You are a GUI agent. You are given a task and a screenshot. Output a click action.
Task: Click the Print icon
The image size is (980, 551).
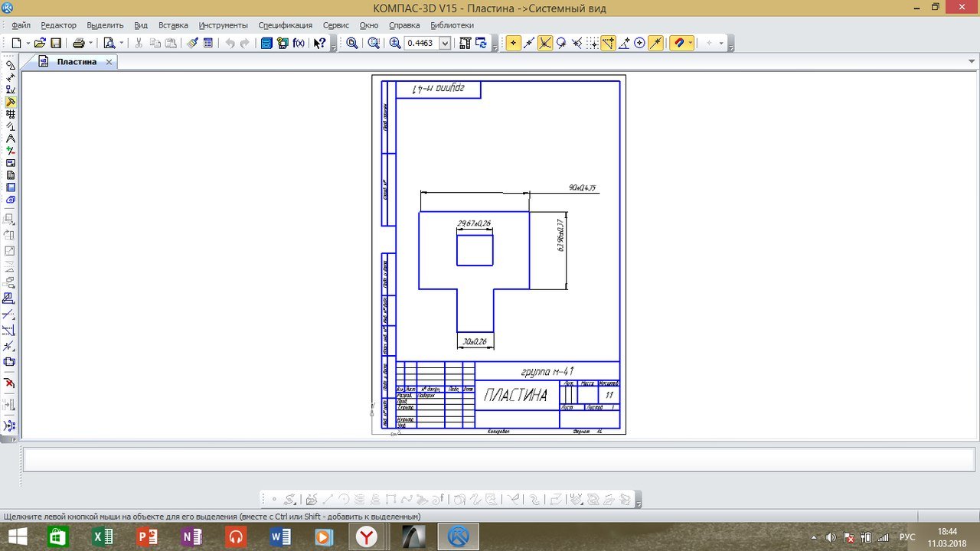[x=78, y=44]
